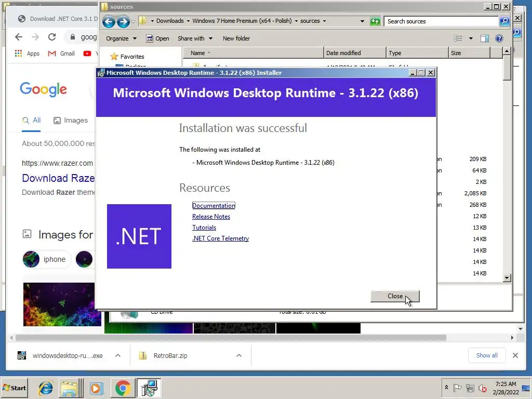
Task: Go back in the Explorer sources window
Action: pos(109,22)
